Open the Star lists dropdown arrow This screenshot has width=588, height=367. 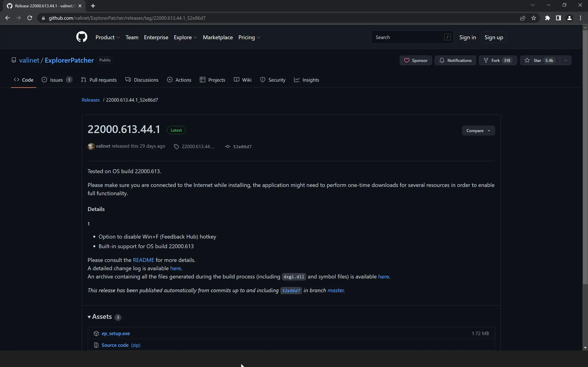coord(566,60)
